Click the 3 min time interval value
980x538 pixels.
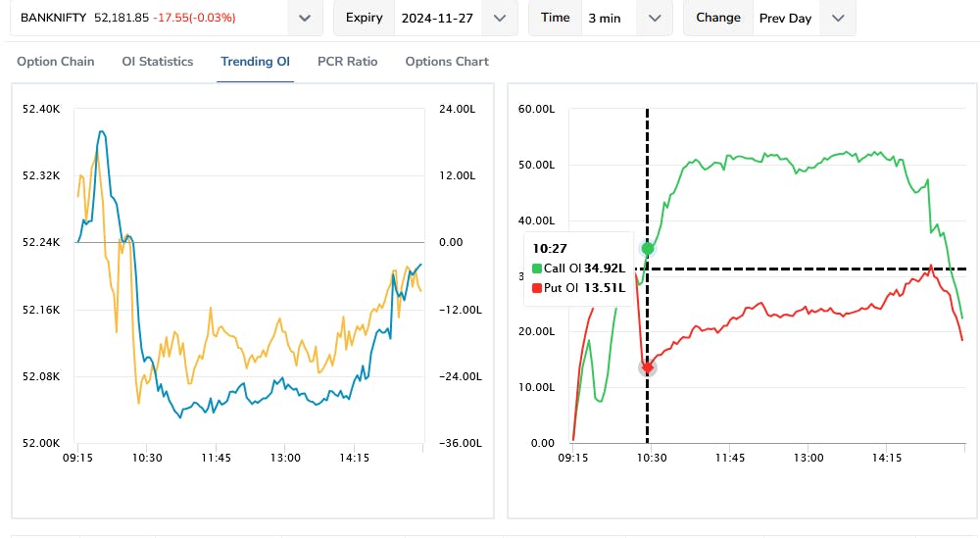coord(605,18)
